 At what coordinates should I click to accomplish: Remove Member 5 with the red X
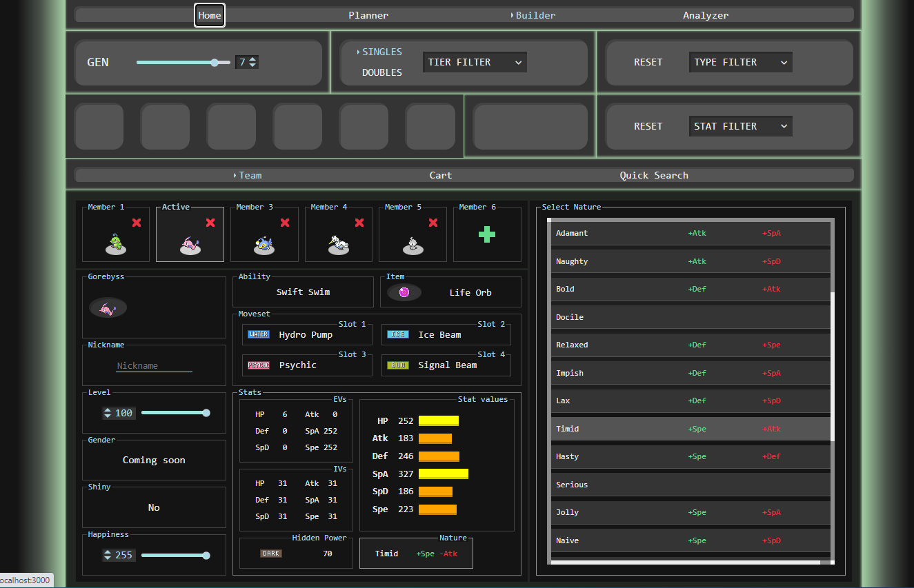[x=433, y=223]
